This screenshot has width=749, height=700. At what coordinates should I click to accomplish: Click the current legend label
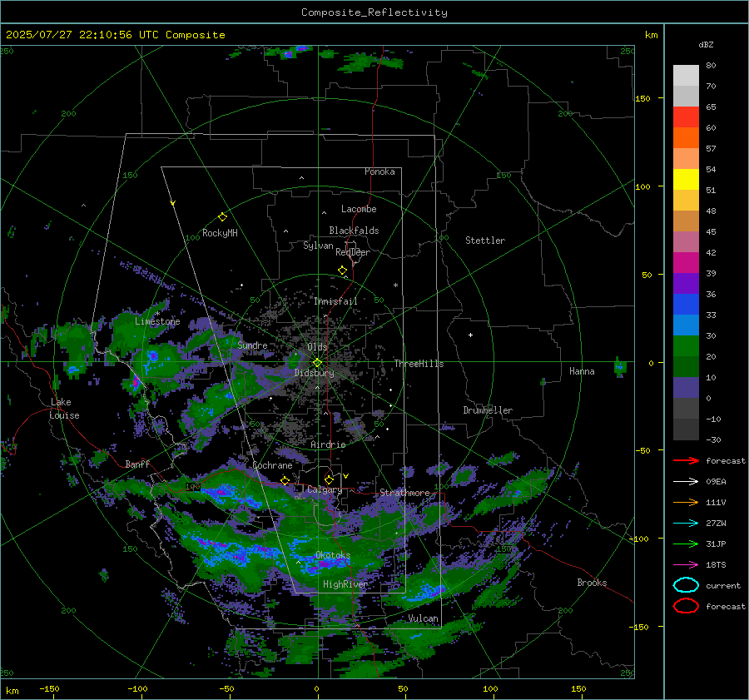(723, 585)
